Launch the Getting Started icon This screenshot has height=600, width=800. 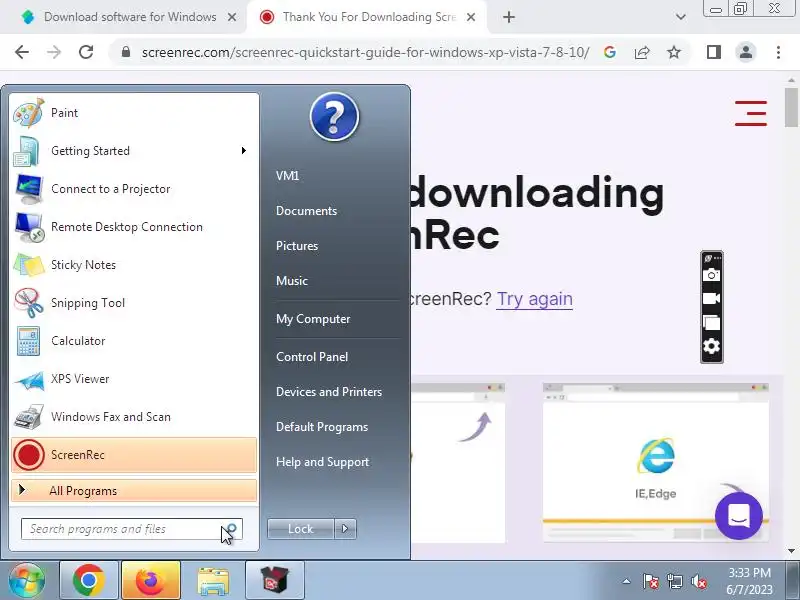click(x=27, y=151)
